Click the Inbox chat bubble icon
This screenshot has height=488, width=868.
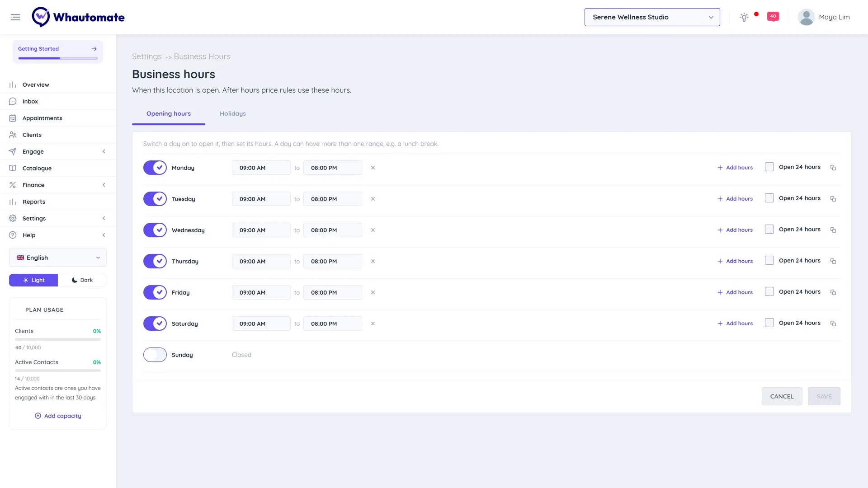(x=13, y=101)
